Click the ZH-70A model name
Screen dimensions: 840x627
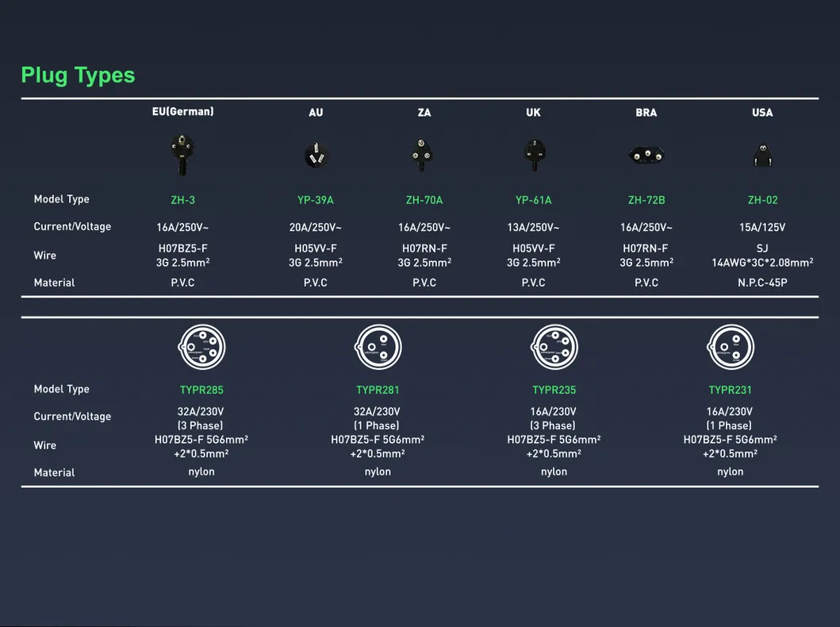[424, 200]
